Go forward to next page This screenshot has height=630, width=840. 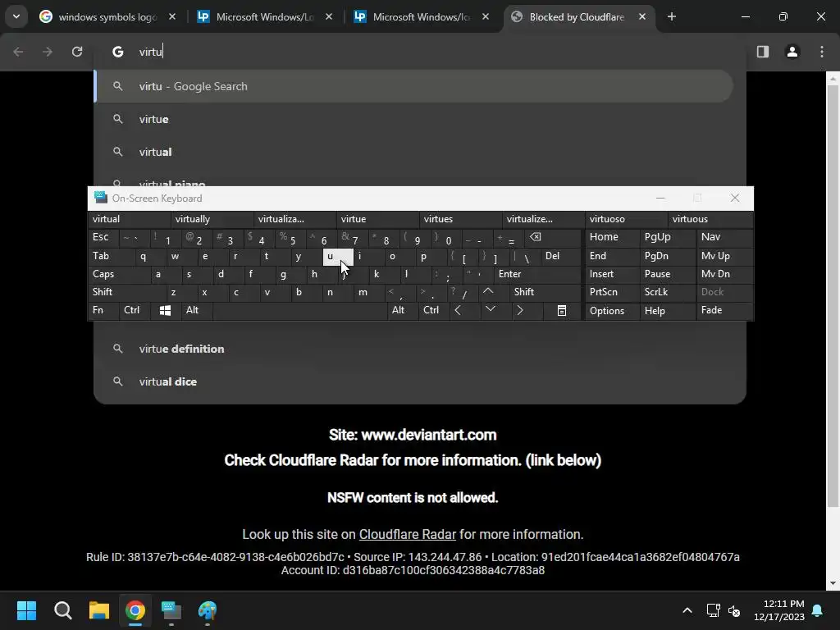[x=48, y=52]
